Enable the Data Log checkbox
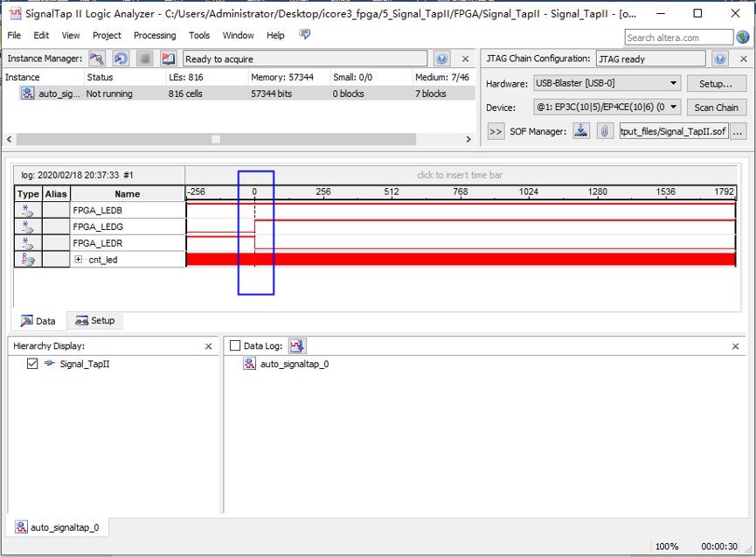Viewport: 756px width, 557px height. (x=234, y=346)
